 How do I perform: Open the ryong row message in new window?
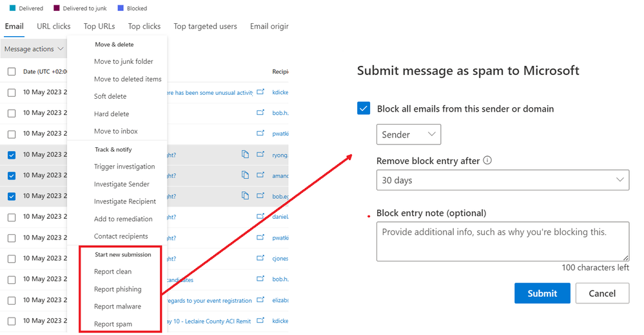(x=260, y=154)
